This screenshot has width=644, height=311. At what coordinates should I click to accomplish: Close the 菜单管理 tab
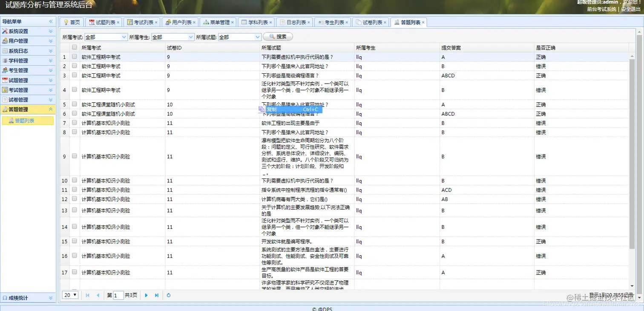point(233,23)
